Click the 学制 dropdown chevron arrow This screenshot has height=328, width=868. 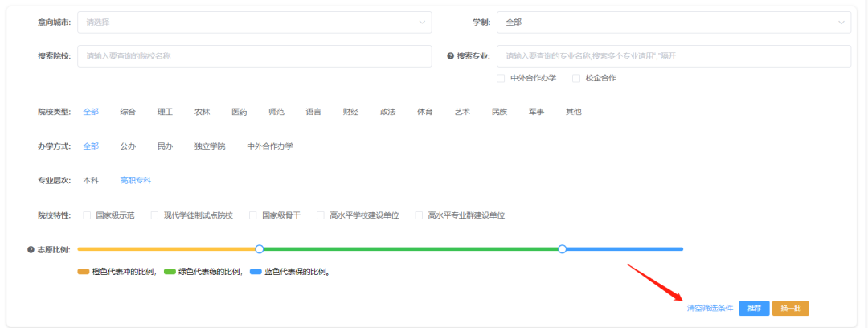pyautogui.click(x=841, y=23)
